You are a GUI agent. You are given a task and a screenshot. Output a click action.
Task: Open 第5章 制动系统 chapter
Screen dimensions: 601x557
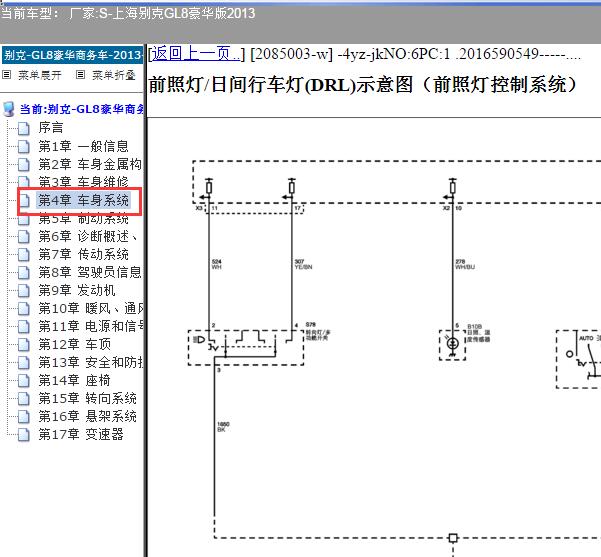coord(84,219)
